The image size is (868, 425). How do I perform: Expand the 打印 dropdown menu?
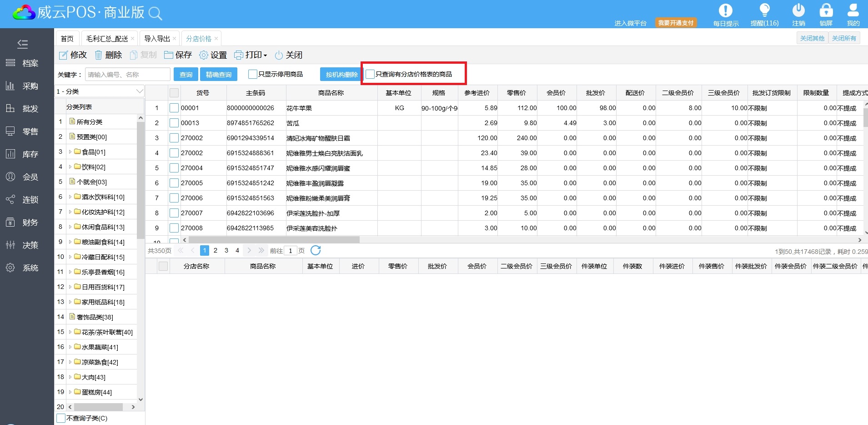(251, 55)
